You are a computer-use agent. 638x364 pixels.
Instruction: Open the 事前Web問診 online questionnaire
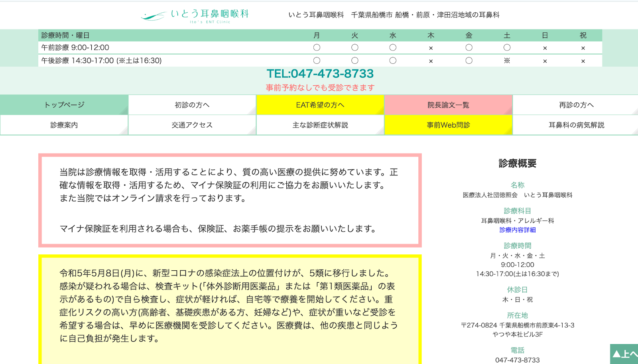[448, 125]
